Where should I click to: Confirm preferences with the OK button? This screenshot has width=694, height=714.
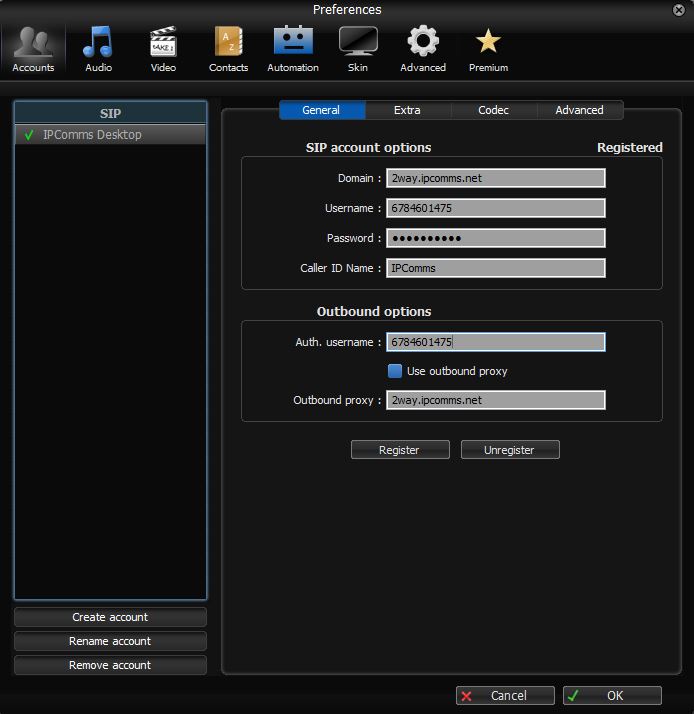pyautogui.click(x=612, y=695)
